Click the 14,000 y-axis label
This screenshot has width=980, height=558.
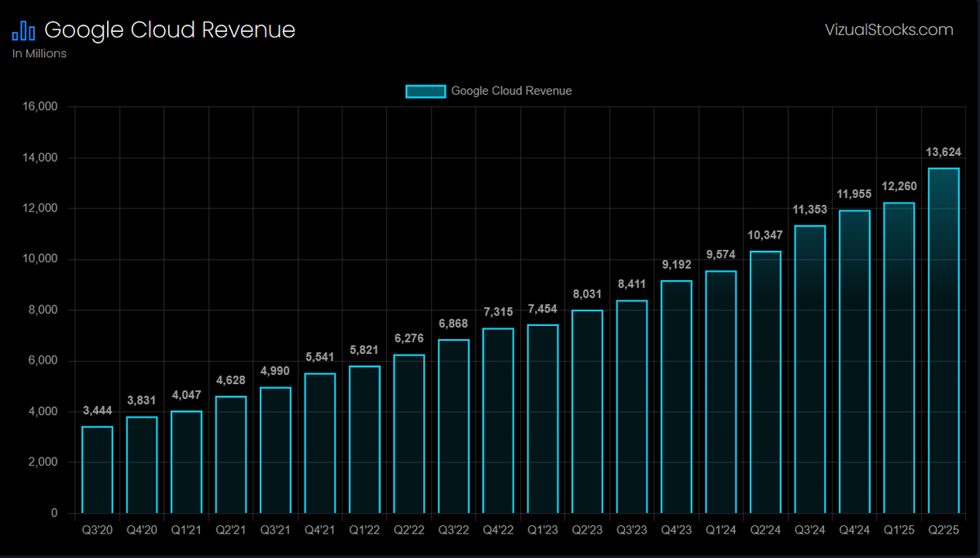coord(38,158)
